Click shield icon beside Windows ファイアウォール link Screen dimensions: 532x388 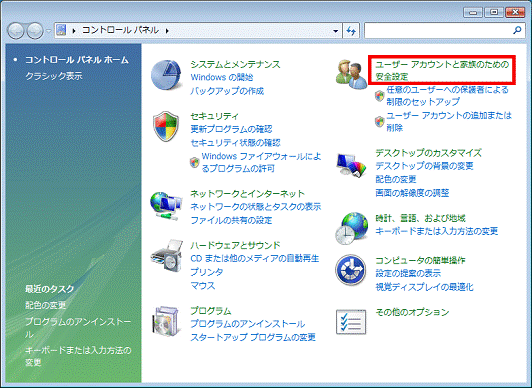[x=194, y=162]
